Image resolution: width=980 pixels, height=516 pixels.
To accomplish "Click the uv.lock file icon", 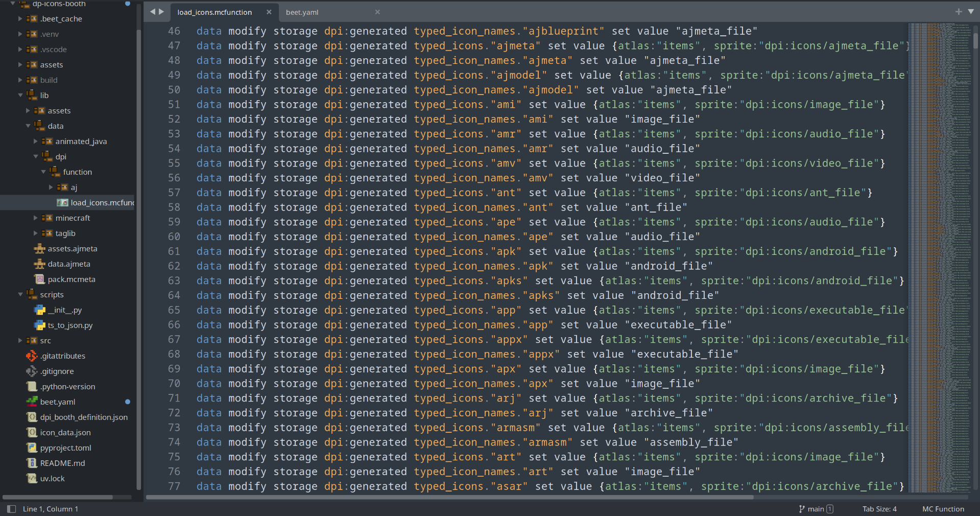I will pos(32,479).
